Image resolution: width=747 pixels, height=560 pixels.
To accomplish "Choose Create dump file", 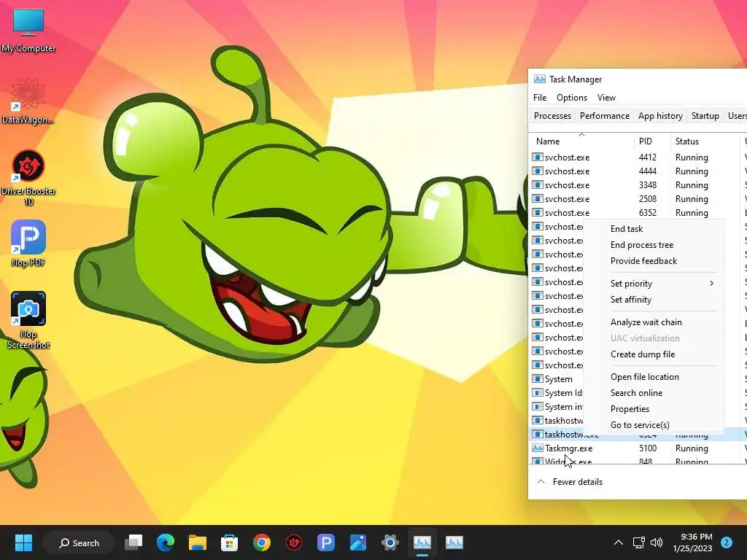I will click(x=653, y=354).
